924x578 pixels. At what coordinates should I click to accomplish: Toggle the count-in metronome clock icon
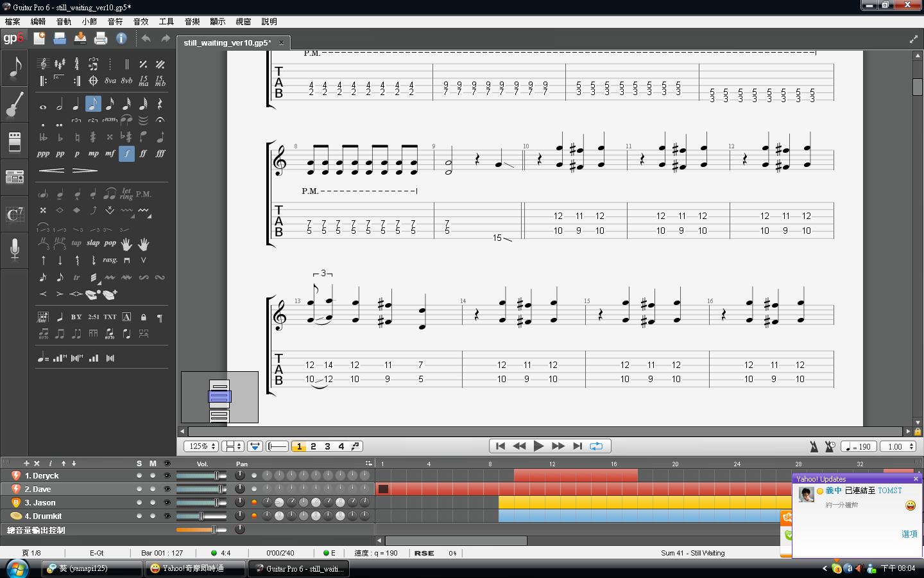[x=830, y=446]
